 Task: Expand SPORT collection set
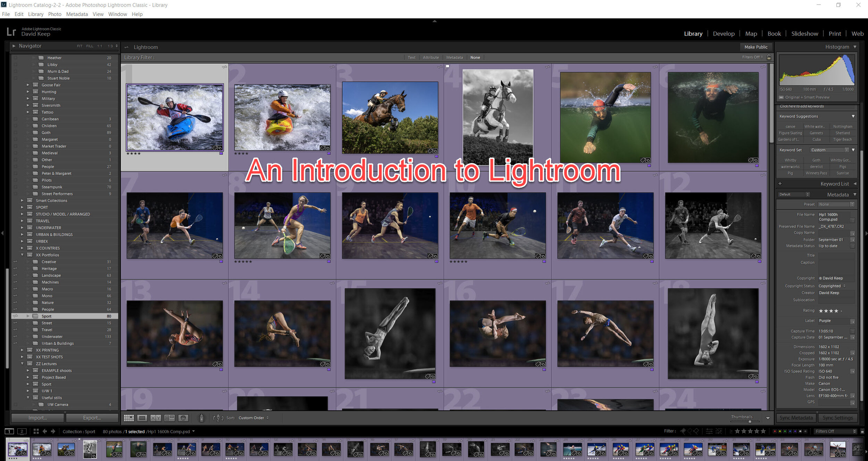point(22,207)
